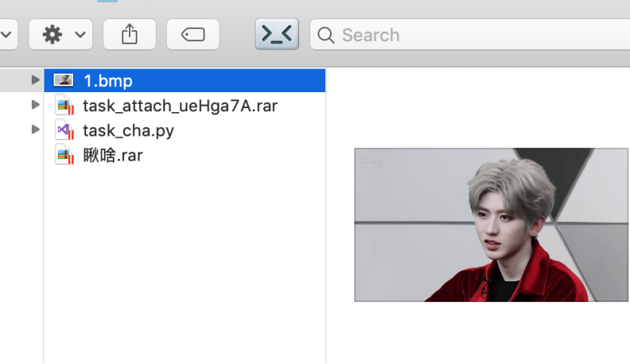This screenshot has width=630, height=364.
Task: Open the gear action menu
Action: tap(53, 34)
